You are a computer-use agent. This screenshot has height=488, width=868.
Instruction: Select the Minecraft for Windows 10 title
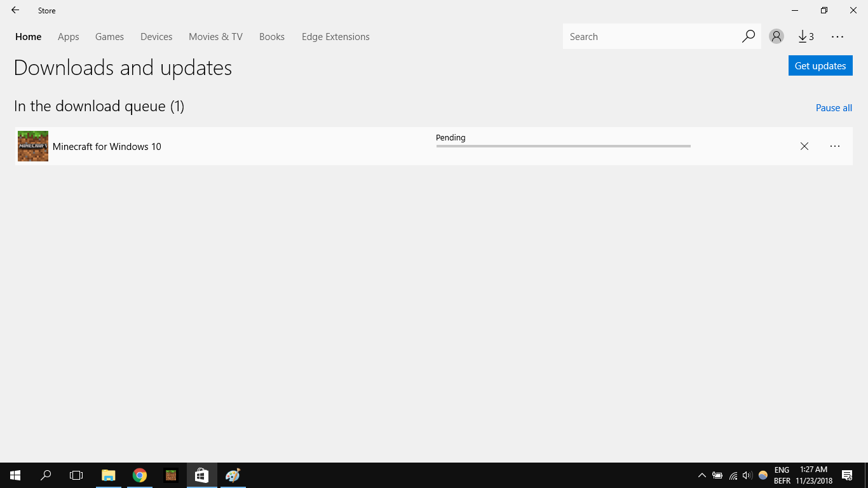[x=107, y=147]
